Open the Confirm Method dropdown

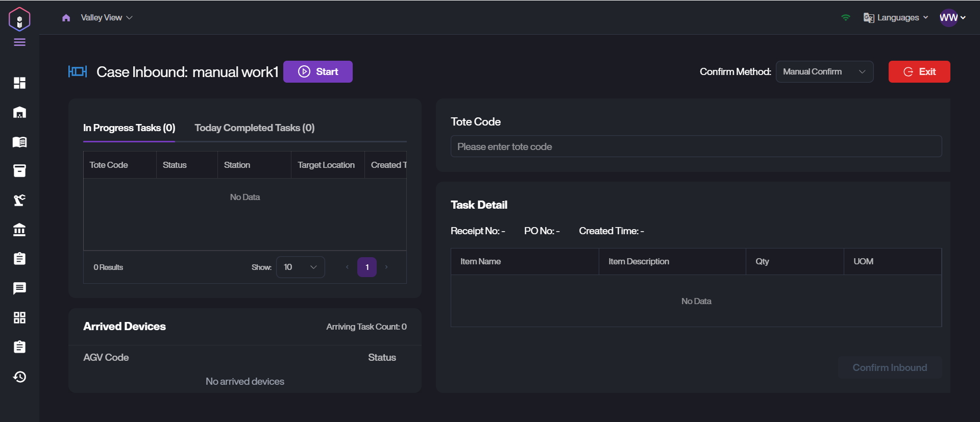pyautogui.click(x=824, y=72)
